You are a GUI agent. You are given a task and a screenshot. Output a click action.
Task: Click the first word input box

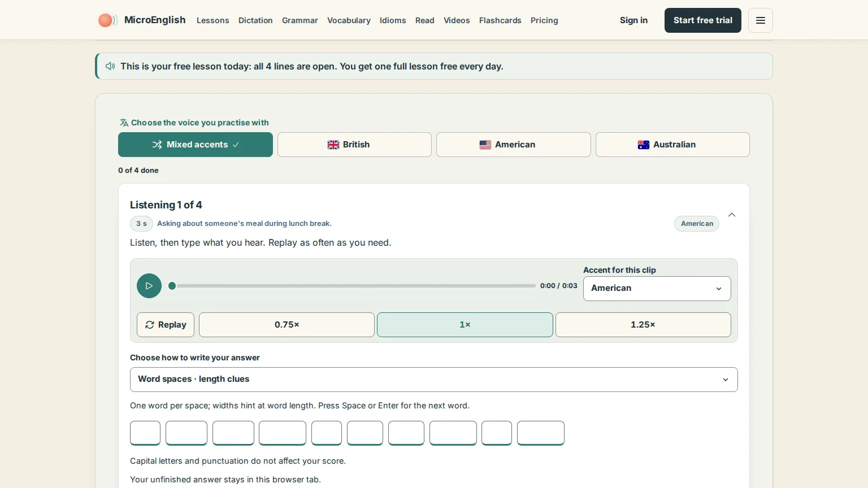click(145, 433)
